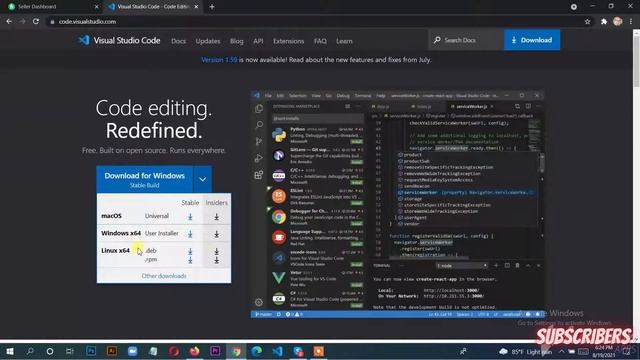Open Chrome profile avatar
Image resolution: width=640 pixels, height=360 pixels.
pos(618,22)
